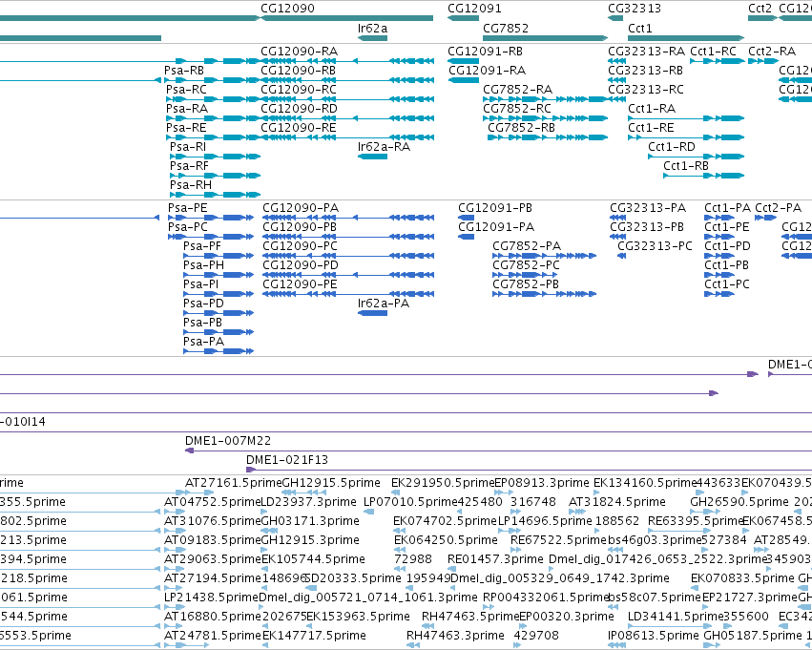
Task: Click EST label EK291950.5prime
Action: [x=443, y=483]
